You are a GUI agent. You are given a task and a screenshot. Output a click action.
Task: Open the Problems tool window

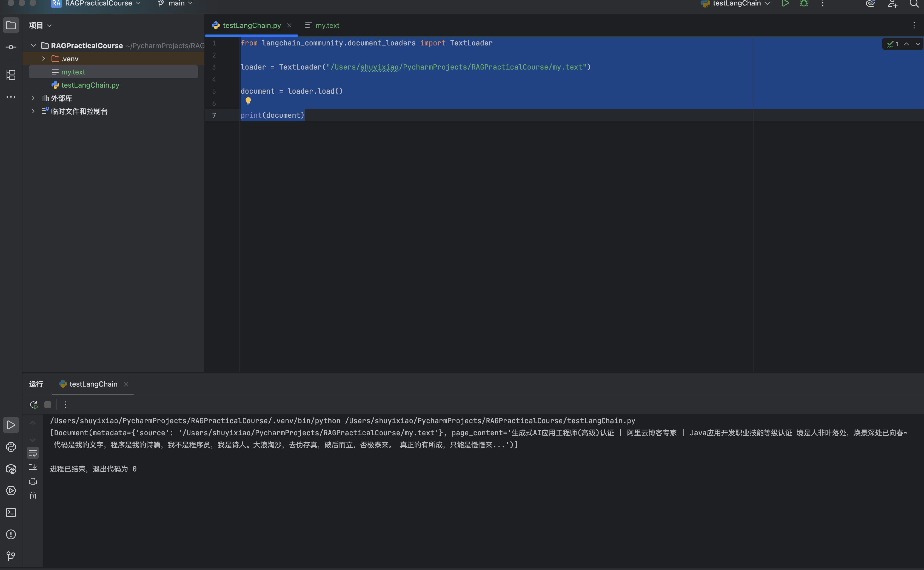[x=11, y=534]
